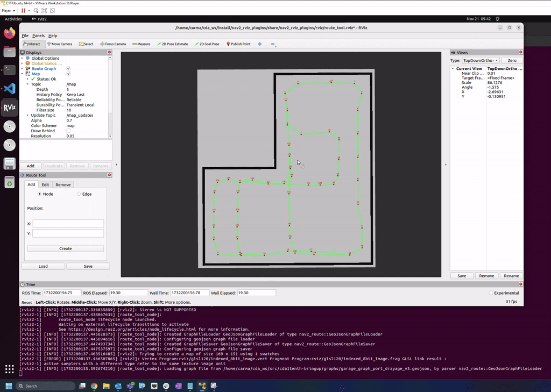The height and width of the screenshot is (392, 551).
Task: Switch to the Remove tab in Route Tool
Action: pyautogui.click(x=63, y=185)
